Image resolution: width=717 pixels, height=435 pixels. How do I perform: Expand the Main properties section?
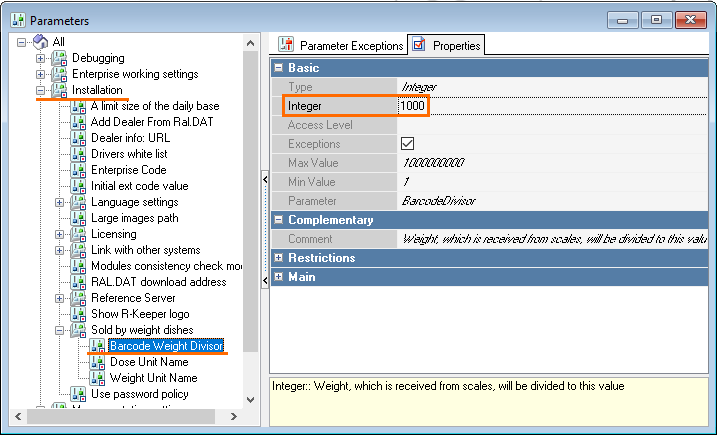click(278, 277)
